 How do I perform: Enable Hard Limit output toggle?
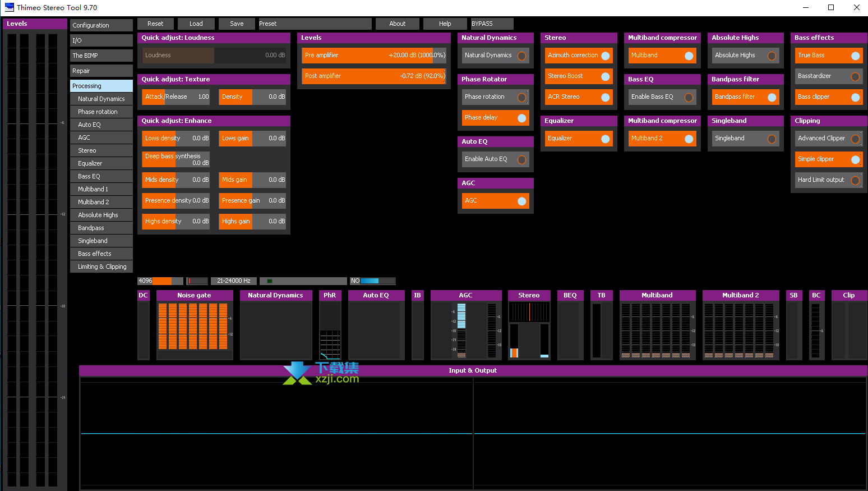point(829,180)
